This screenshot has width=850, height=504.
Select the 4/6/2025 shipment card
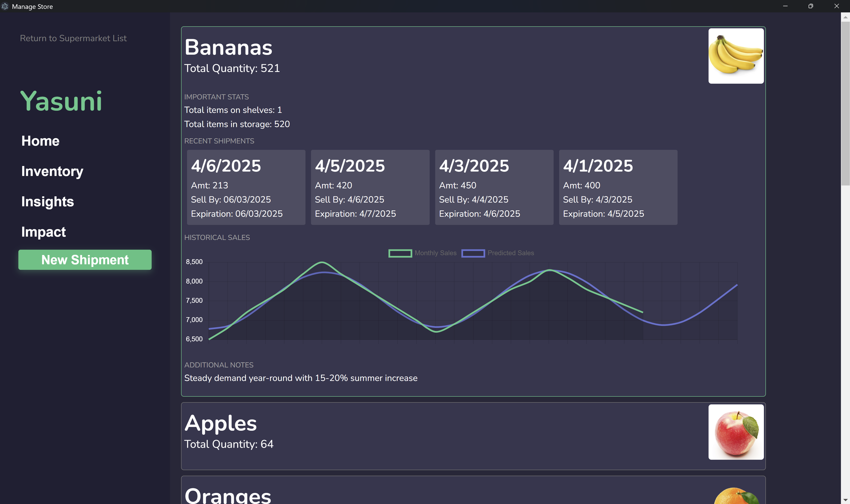246,187
